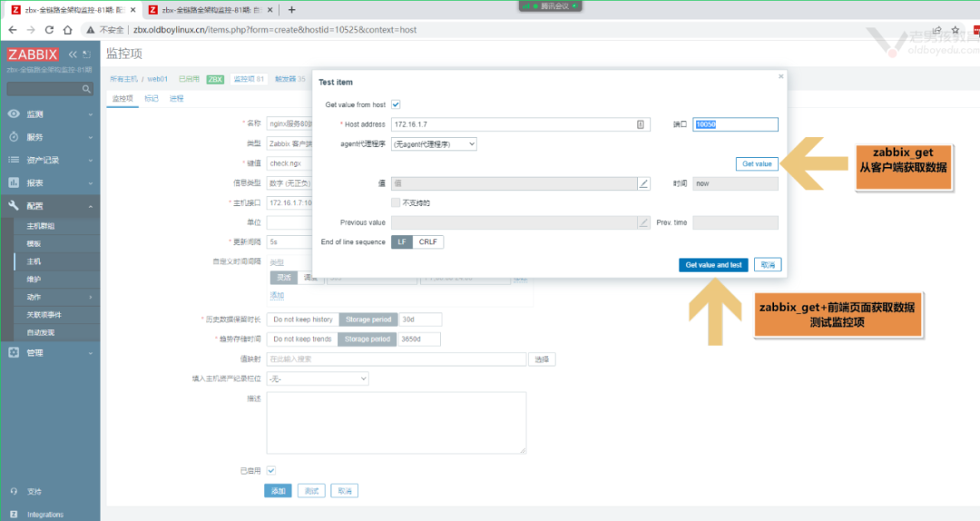This screenshot has width=980, height=521.
Task: Select Do not keep trends option
Action: coord(302,339)
